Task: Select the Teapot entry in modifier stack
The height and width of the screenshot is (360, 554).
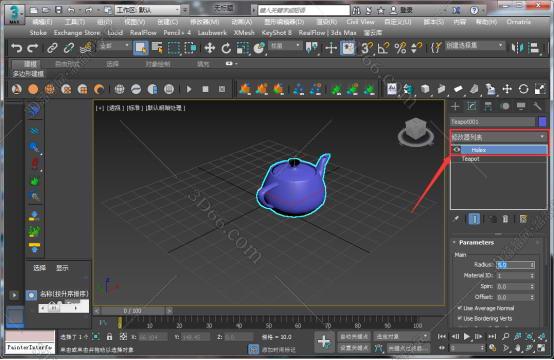Action: (x=470, y=159)
